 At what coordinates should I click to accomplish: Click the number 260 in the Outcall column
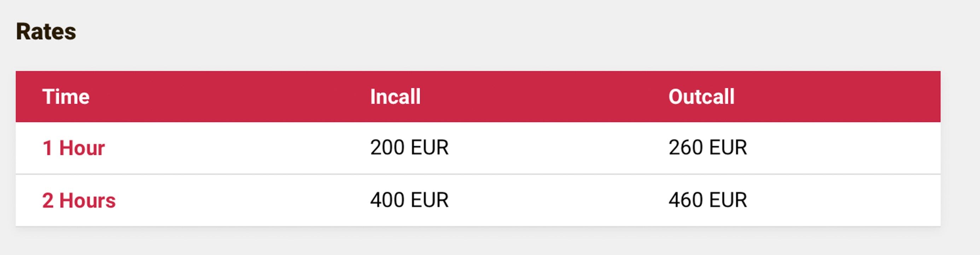point(686,148)
